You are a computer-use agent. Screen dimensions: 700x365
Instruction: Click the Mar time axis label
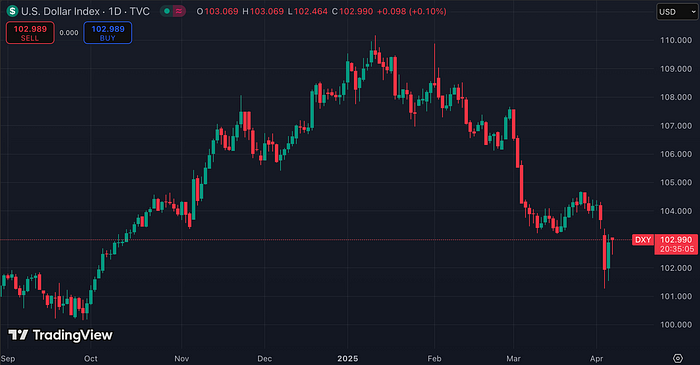click(x=513, y=359)
